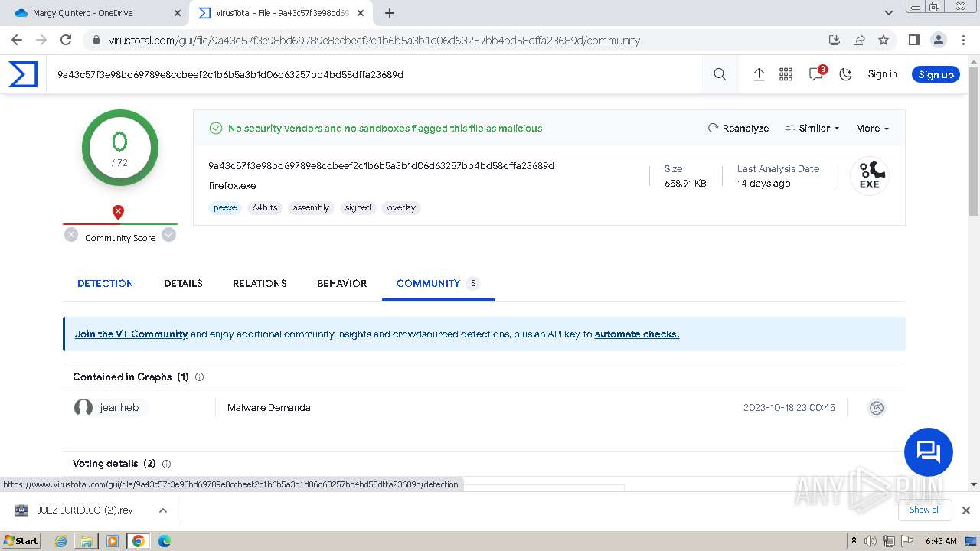
Task: Open the apps grid icon
Action: click(786, 74)
